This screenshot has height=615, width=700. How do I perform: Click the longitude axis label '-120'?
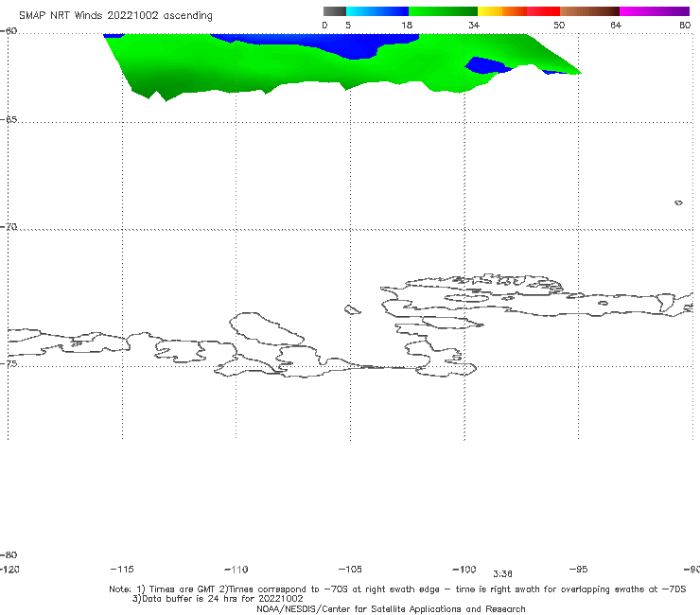(x=9, y=569)
